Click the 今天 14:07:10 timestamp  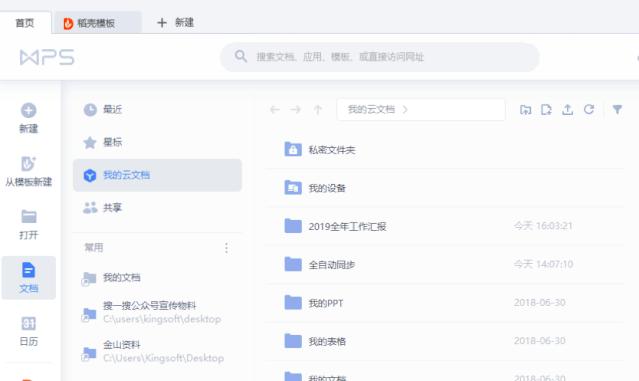tap(543, 264)
